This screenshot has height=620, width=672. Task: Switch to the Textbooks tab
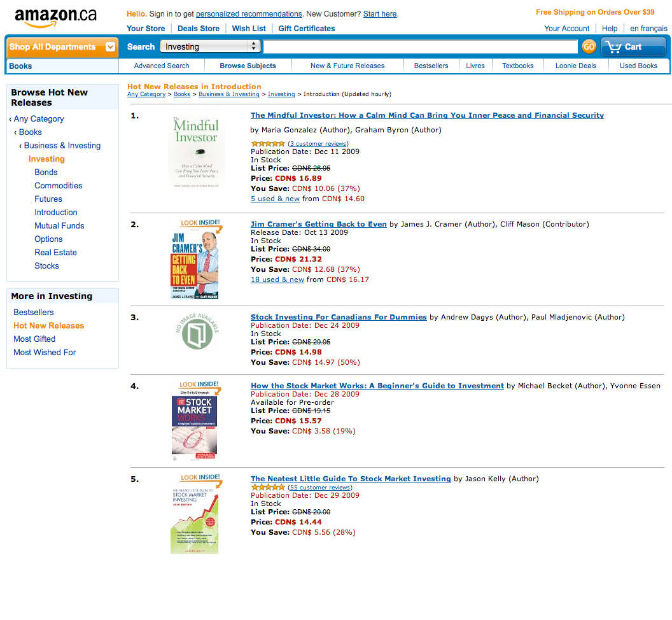coord(517,66)
